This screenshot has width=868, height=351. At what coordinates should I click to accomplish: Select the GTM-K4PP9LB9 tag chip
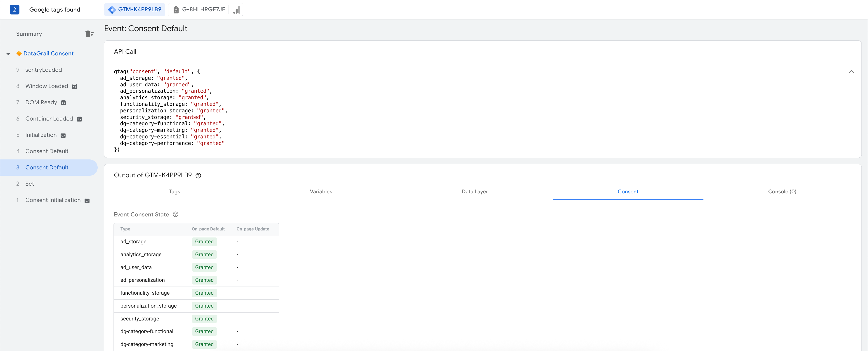[134, 9]
